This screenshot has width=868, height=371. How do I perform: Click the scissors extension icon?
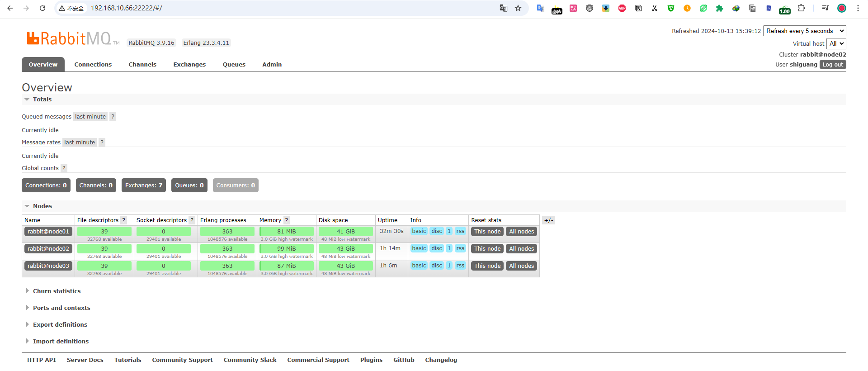(655, 8)
